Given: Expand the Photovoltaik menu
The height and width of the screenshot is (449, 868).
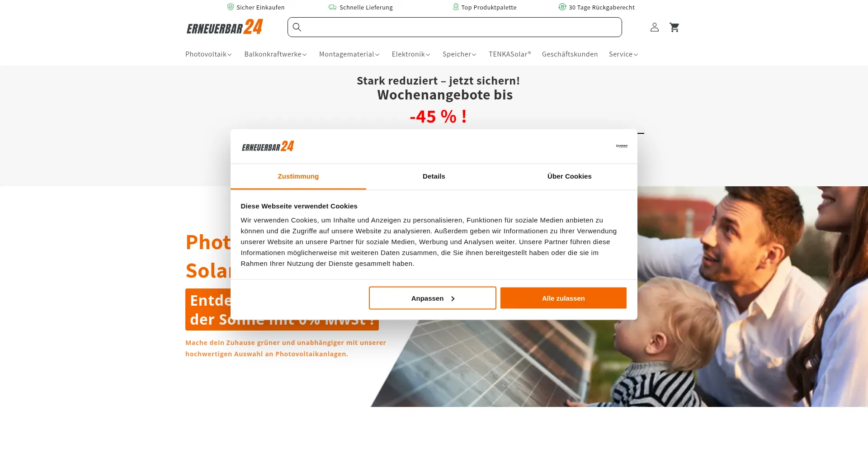Looking at the screenshot, I should pos(208,54).
